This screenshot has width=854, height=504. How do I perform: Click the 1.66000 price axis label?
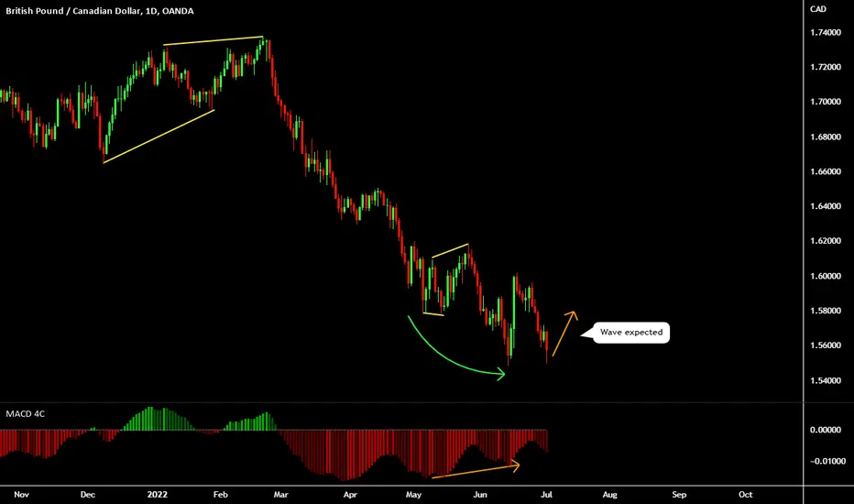tap(826, 171)
